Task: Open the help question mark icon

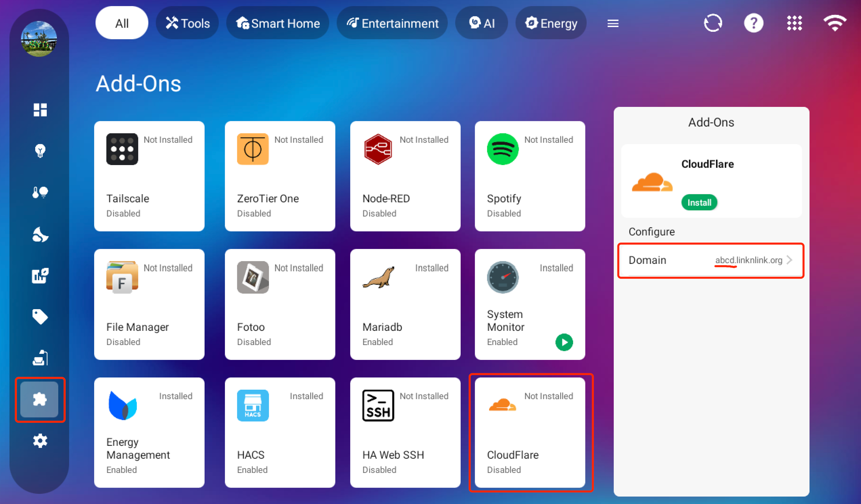Action: pos(753,23)
